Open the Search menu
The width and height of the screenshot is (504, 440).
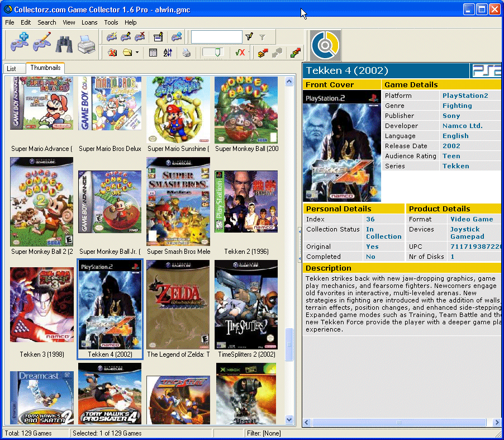pos(46,22)
